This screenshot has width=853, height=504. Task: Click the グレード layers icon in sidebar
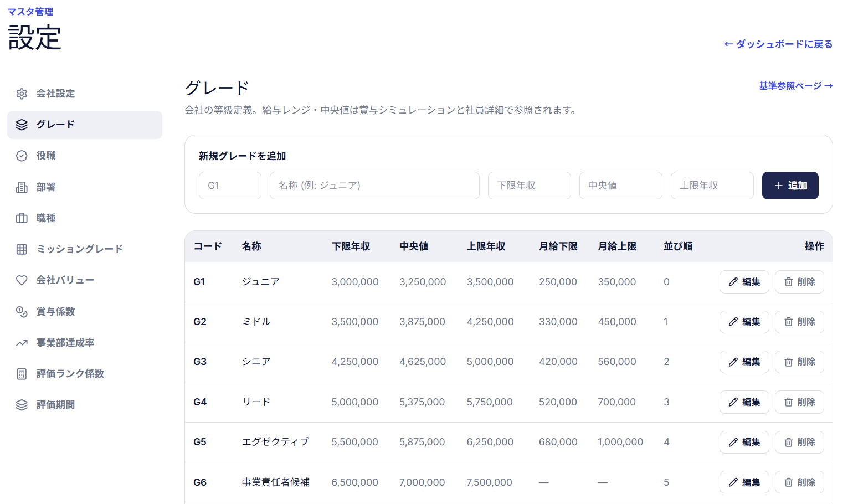tap(22, 125)
